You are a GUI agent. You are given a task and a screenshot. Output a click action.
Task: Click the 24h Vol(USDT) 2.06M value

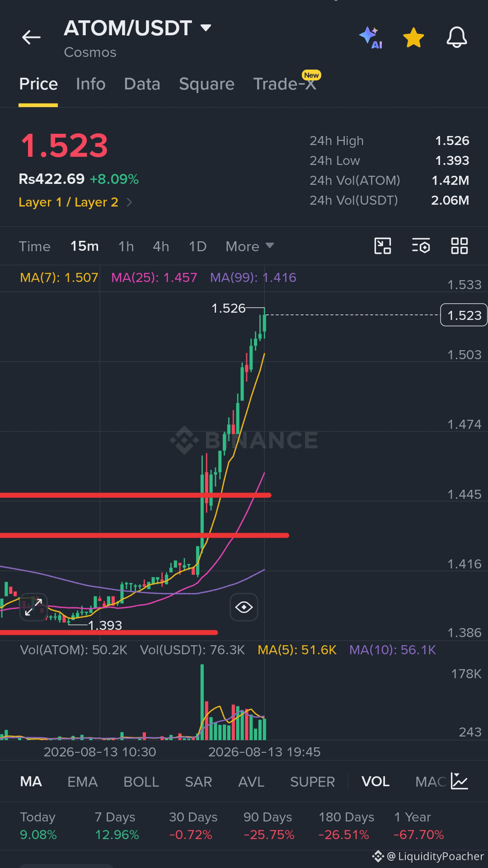(450, 200)
